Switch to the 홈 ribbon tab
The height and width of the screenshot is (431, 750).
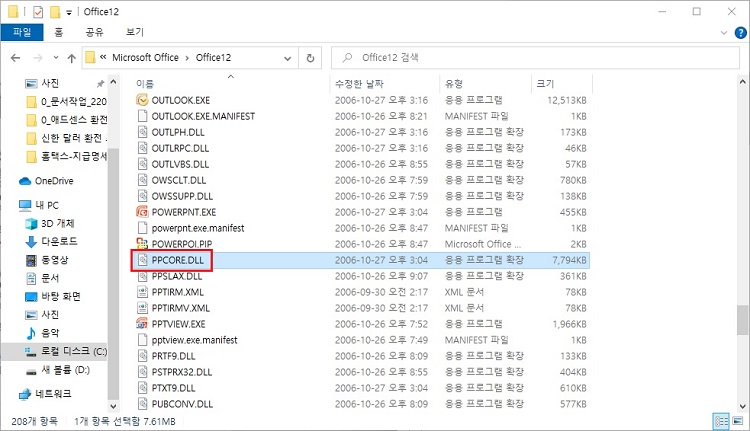[x=58, y=32]
